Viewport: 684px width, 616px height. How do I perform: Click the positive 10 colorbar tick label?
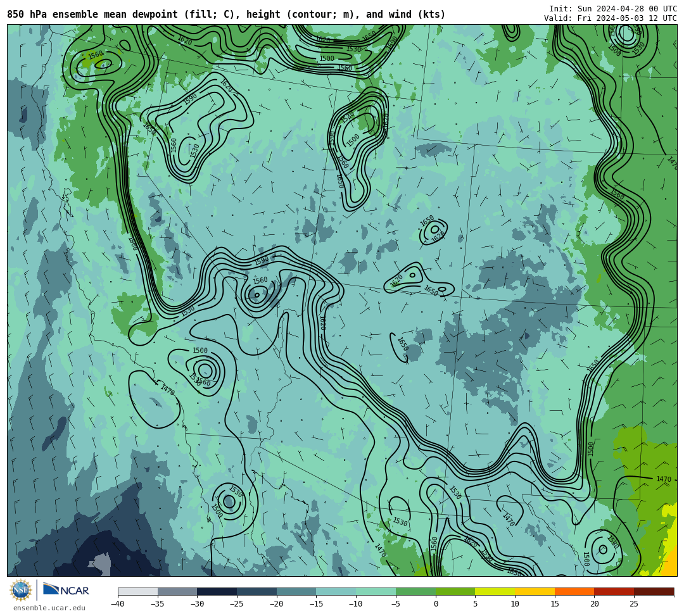515,604
